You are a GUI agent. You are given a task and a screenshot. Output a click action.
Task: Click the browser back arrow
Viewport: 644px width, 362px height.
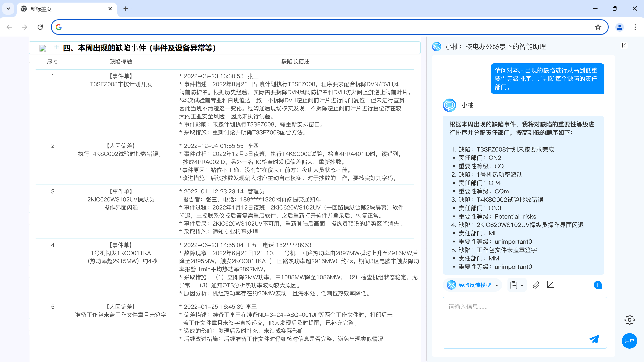[9, 27]
